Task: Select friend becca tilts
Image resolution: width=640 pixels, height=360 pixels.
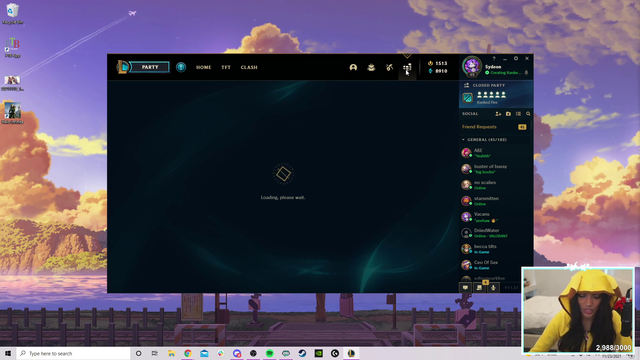Action: point(495,249)
